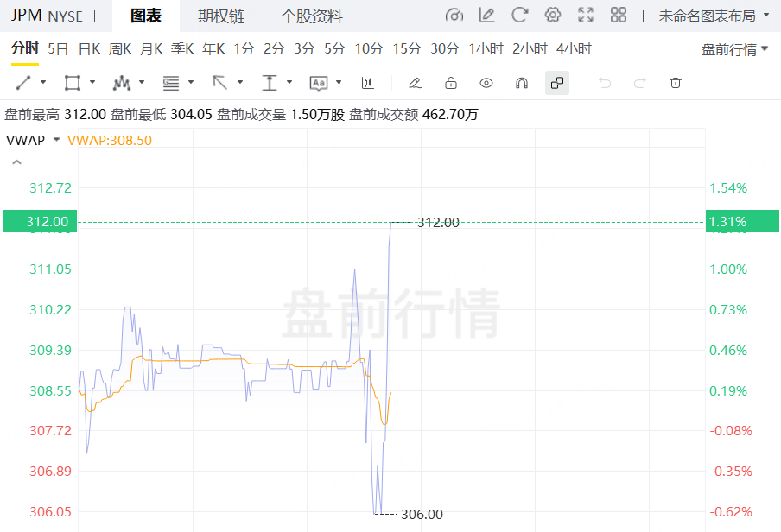Toggle the magnet snap mode
This screenshot has width=781, height=532.
coord(522,83)
